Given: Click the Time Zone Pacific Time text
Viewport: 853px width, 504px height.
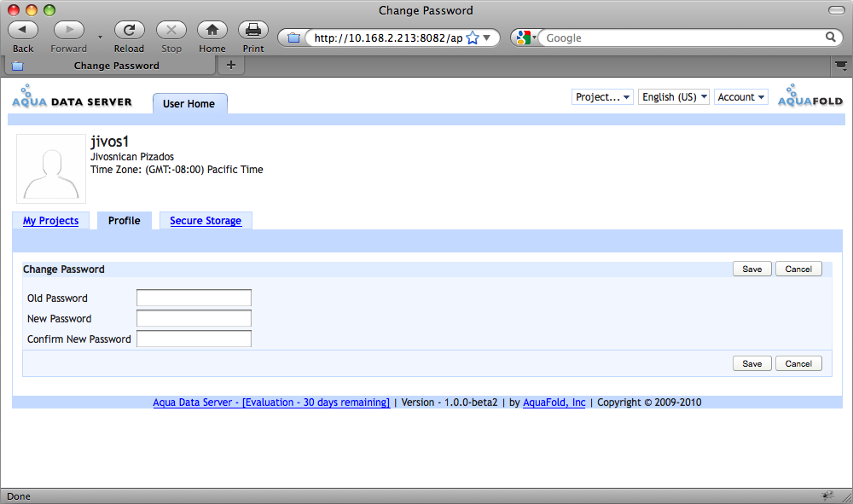Looking at the screenshot, I should (177, 170).
